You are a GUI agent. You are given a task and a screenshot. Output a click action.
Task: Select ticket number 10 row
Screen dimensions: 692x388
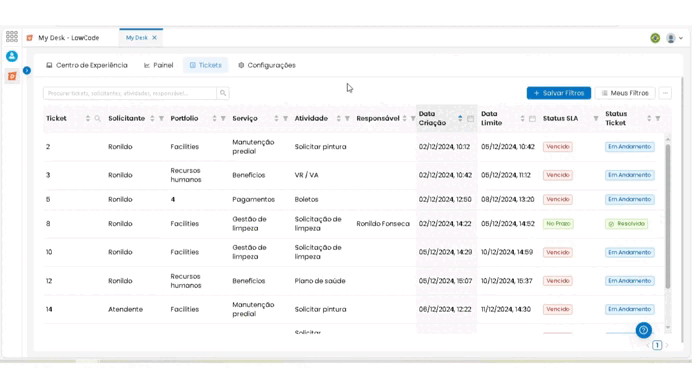353,252
